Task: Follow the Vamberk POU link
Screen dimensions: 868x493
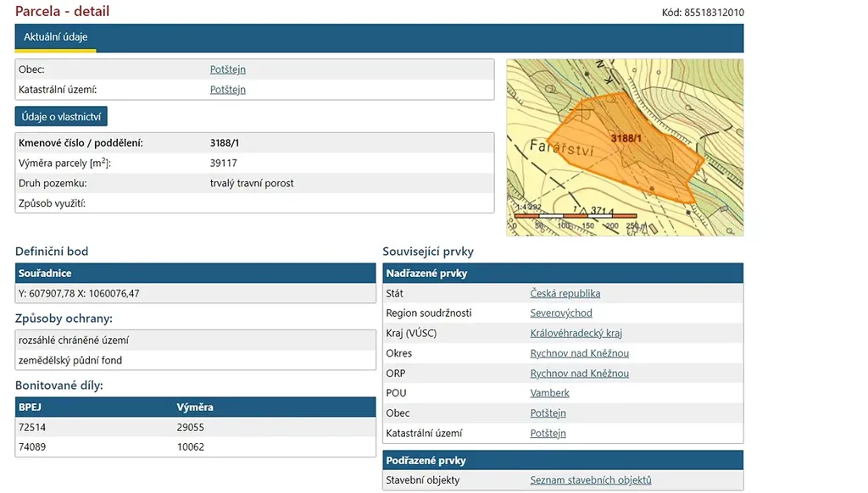Action: (549, 393)
